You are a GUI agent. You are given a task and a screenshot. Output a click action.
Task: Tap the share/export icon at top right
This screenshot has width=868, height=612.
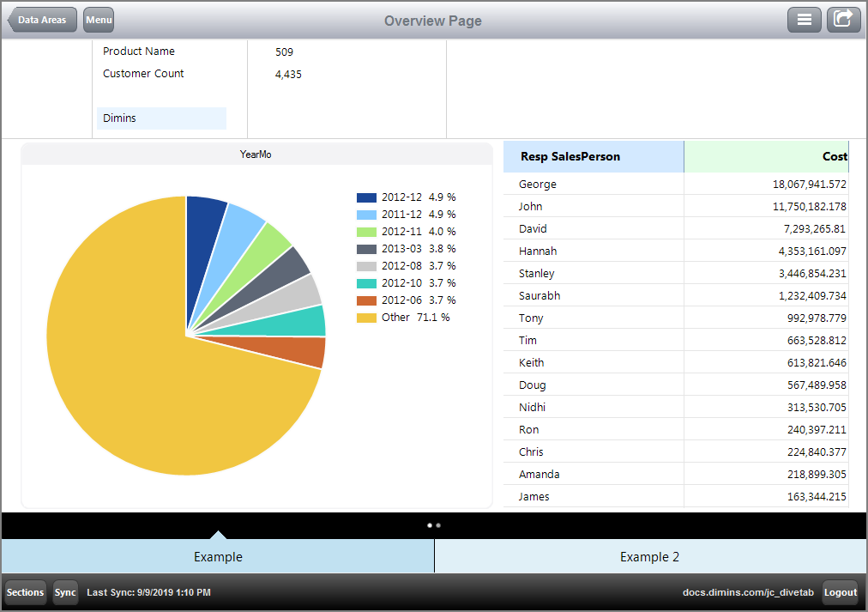(x=843, y=19)
